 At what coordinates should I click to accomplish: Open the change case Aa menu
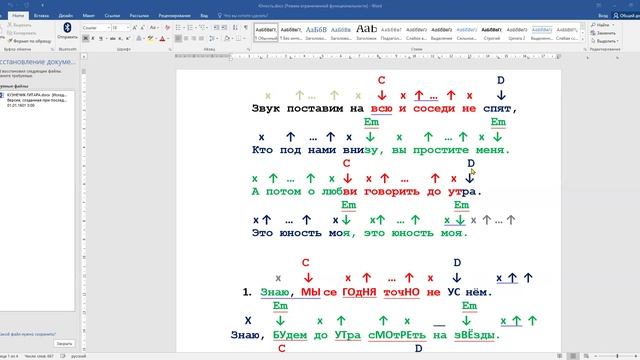coord(153,28)
